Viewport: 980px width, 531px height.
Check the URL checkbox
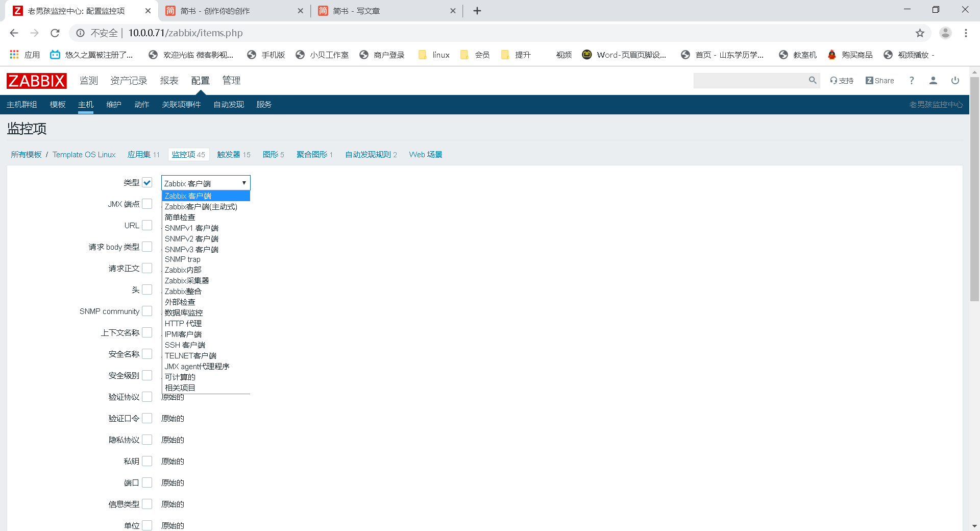click(147, 225)
